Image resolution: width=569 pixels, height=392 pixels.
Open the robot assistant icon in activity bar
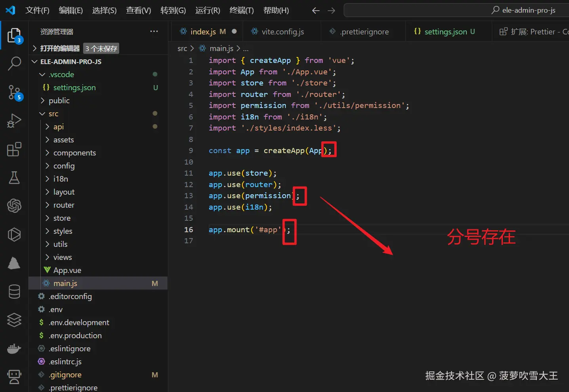coord(14,377)
